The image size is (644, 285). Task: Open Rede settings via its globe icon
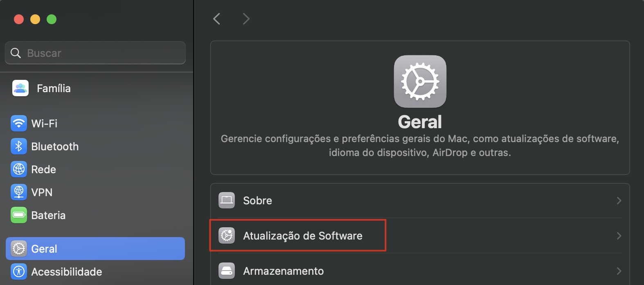coord(18,169)
